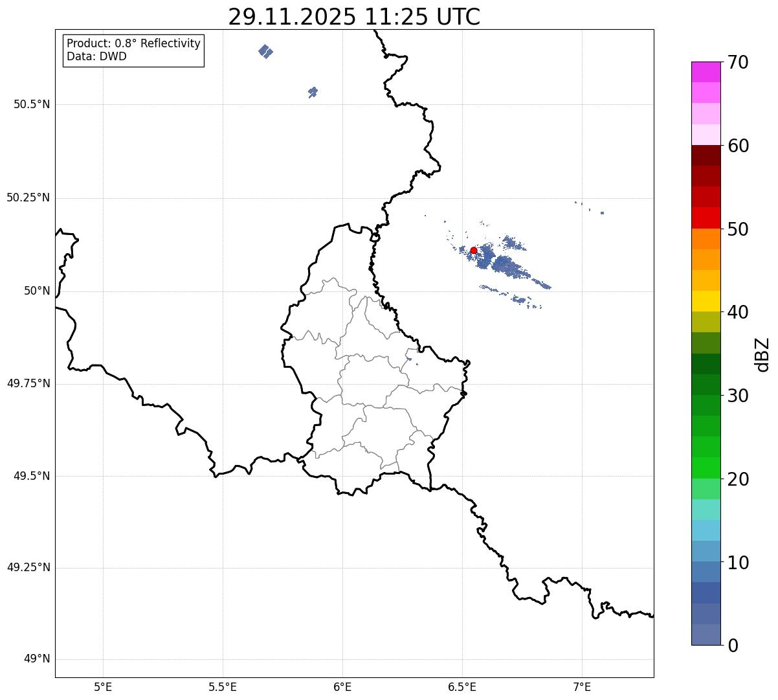Click the bright green 20 dBZ colorbar segment
This screenshot has height=700, width=778.
pyautogui.click(x=706, y=468)
